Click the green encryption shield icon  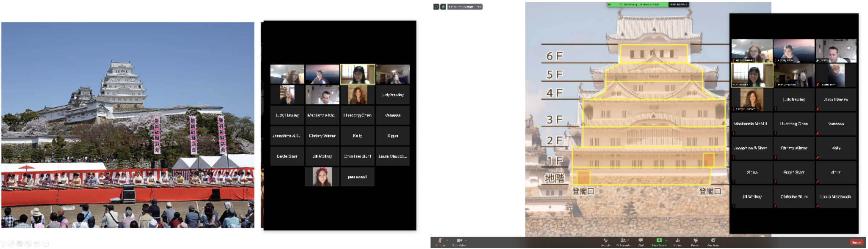(x=443, y=7)
